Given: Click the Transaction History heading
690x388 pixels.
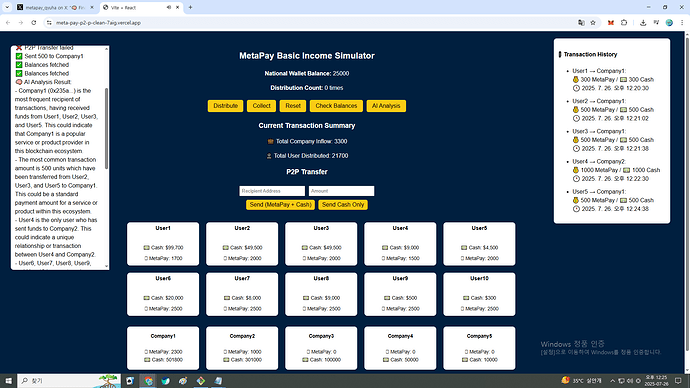Looking at the screenshot, I should 588,55.
